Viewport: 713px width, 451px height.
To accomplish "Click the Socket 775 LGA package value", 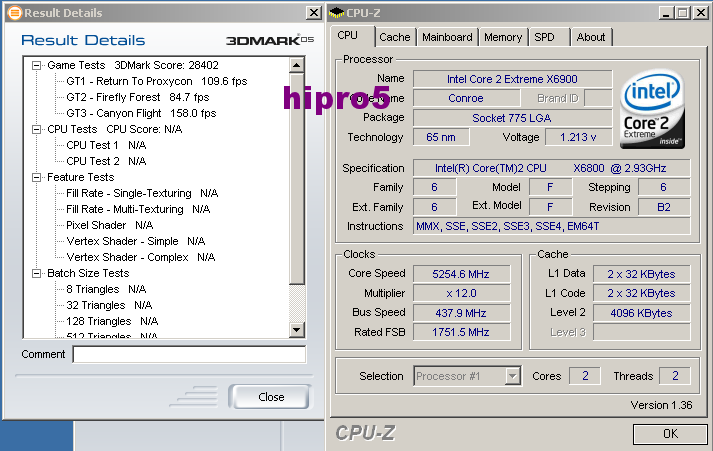I will (x=512, y=118).
